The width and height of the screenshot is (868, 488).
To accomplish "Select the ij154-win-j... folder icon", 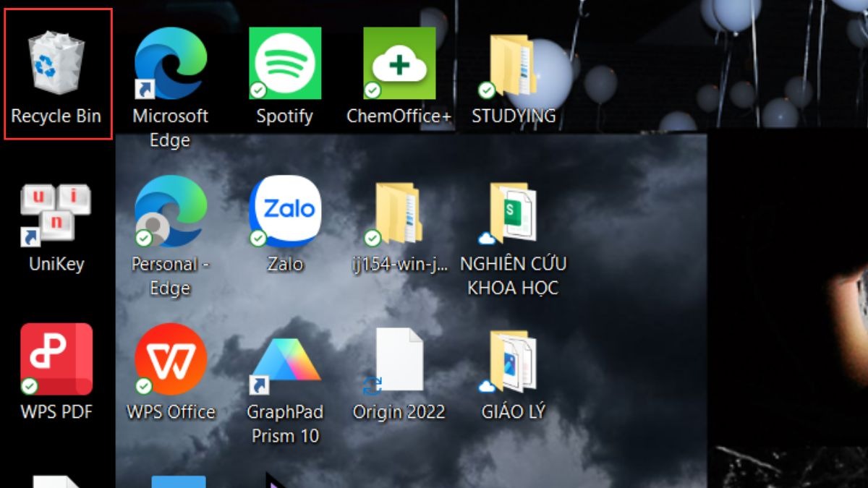I will click(394, 213).
